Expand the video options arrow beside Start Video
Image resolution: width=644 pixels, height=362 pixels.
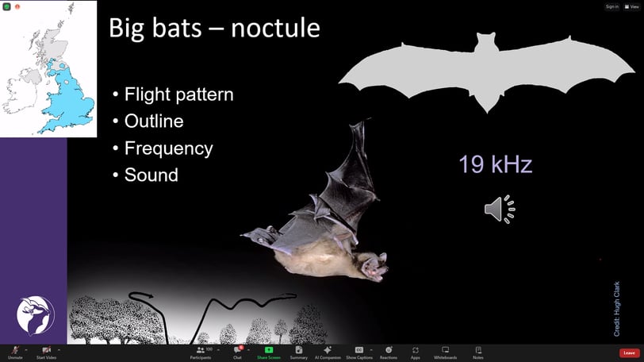(x=59, y=350)
